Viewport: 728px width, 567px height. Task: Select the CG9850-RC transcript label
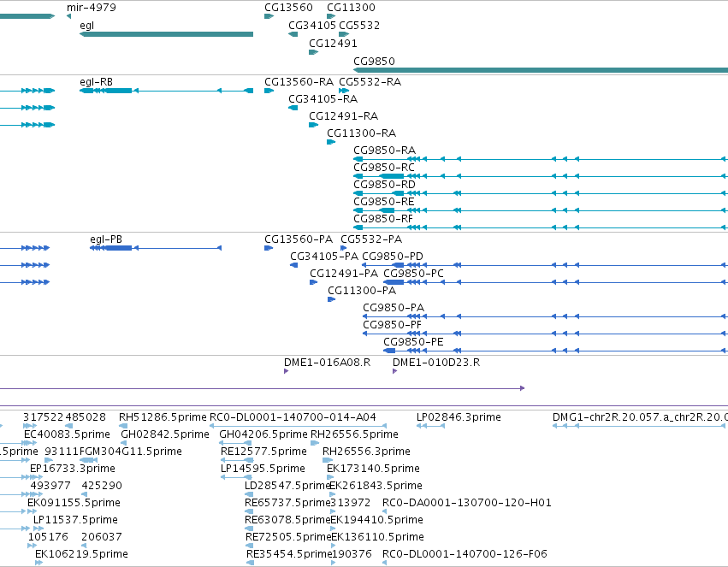pos(384,168)
